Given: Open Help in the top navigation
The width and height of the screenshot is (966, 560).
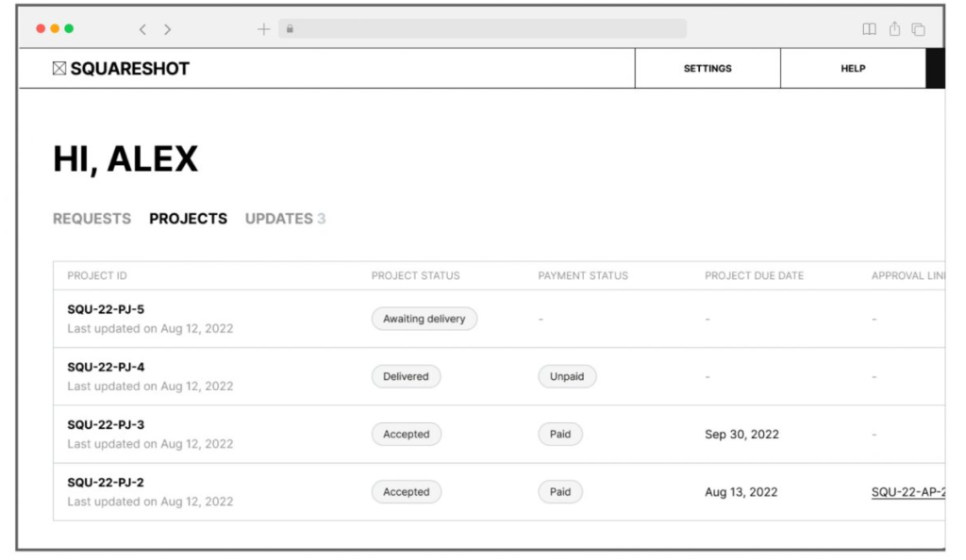Looking at the screenshot, I should 853,69.
